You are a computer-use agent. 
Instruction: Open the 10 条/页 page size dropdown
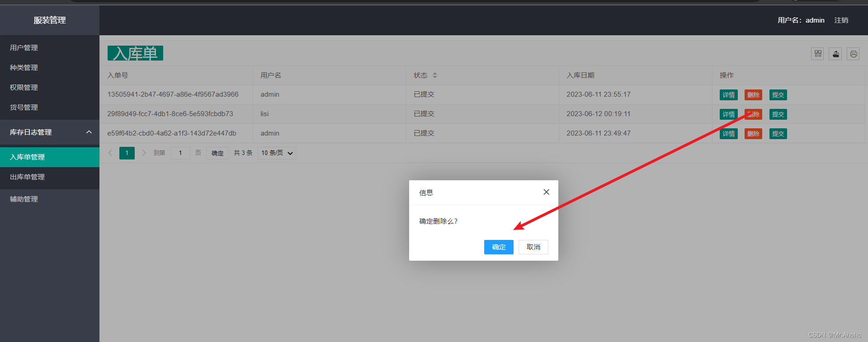[277, 153]
